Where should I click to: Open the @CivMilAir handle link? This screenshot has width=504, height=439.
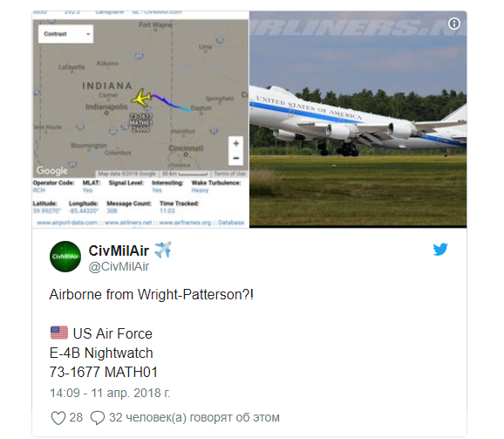[119, 266]
